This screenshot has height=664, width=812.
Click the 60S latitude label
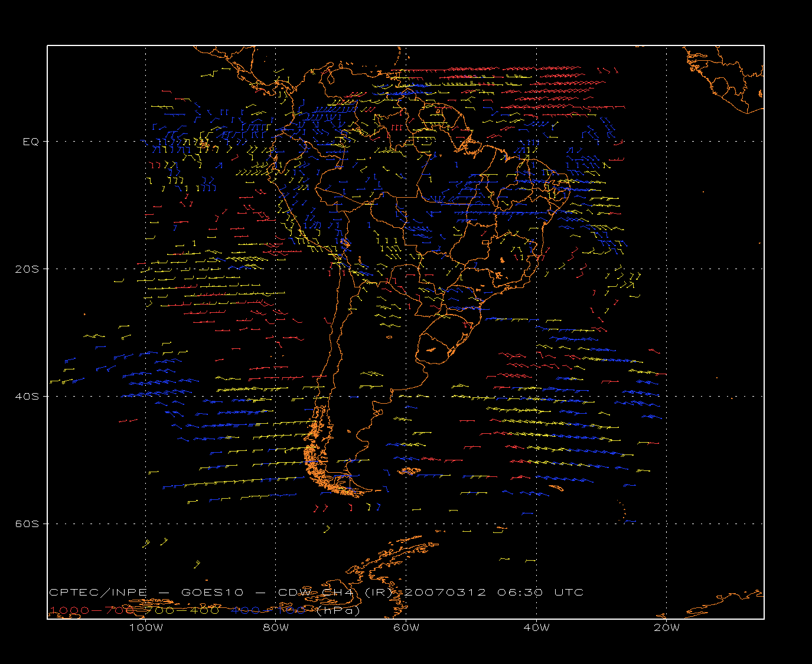pyautogui.click(x=27, y=524)
